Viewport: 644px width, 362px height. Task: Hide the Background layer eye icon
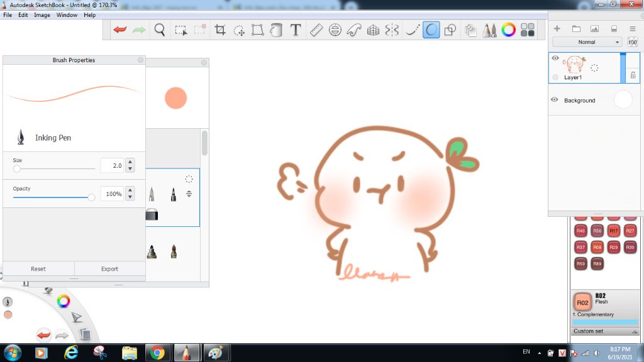click(555, 100)
